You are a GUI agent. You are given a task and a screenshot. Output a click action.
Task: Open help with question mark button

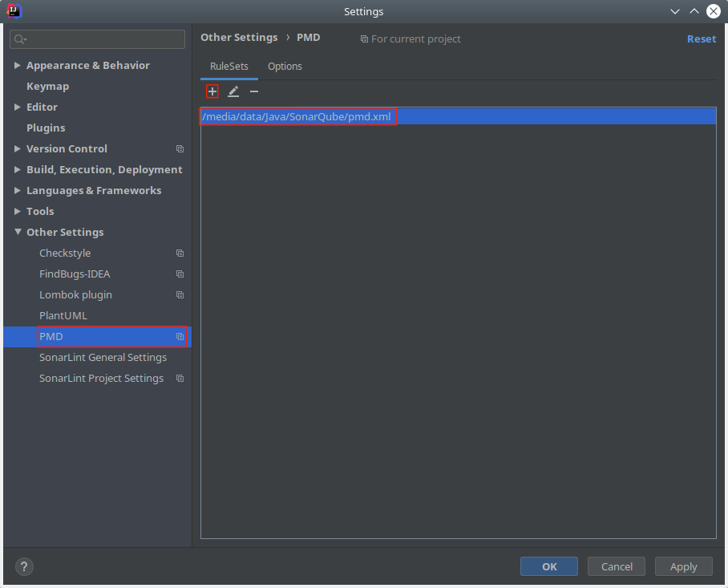point(24,566)
